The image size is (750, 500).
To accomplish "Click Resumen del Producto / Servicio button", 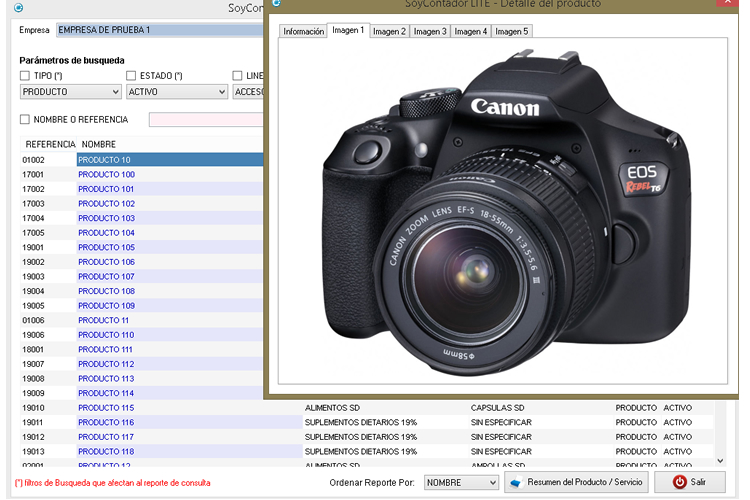I will 576,482.
